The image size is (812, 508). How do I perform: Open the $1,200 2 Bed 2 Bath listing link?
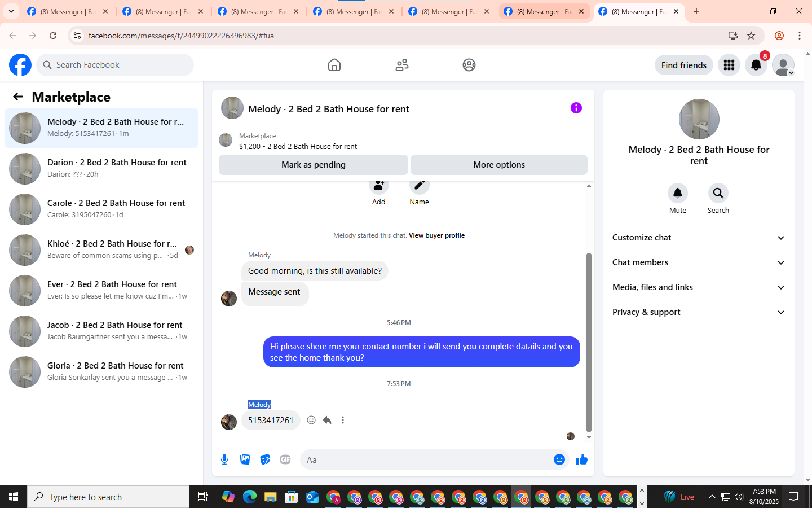pyautogui.click(x=298, y=146)
